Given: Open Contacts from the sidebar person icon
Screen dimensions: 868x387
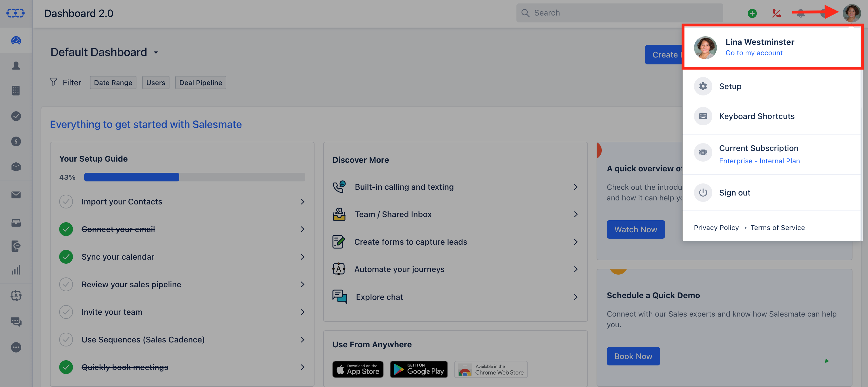Looking at the screenshot, I should (16, 66).
